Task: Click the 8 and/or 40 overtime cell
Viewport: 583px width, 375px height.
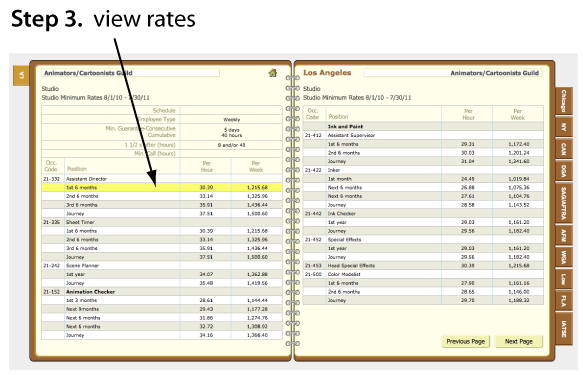Action: pos(231,145)
